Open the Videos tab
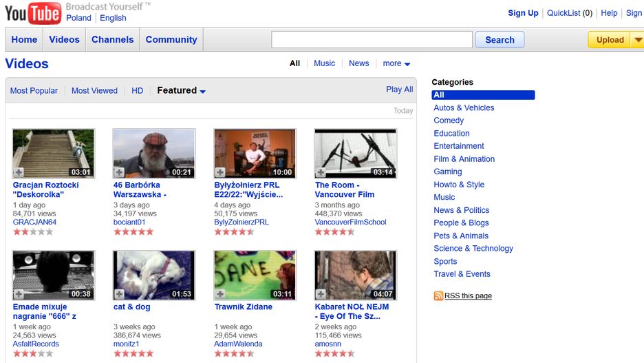Screen dimensions: 644x363 pyautogui.click(x=65, y=39)
